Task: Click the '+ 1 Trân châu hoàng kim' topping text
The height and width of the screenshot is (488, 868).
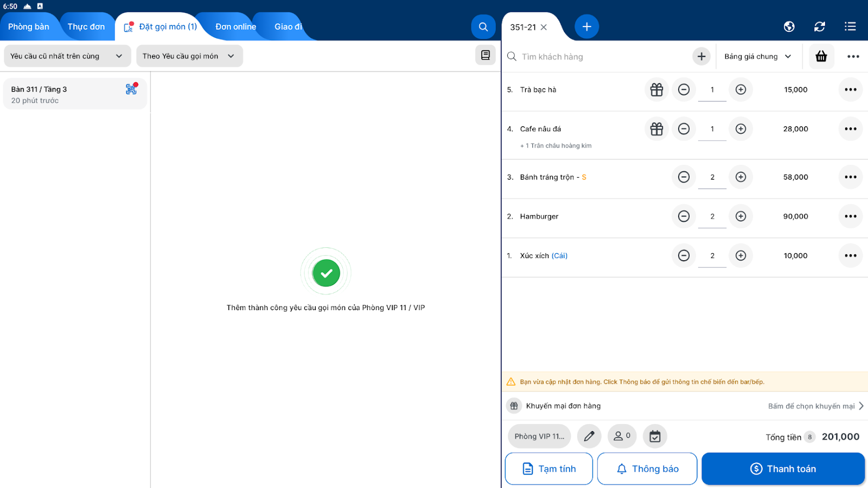Action: [556, 145]
